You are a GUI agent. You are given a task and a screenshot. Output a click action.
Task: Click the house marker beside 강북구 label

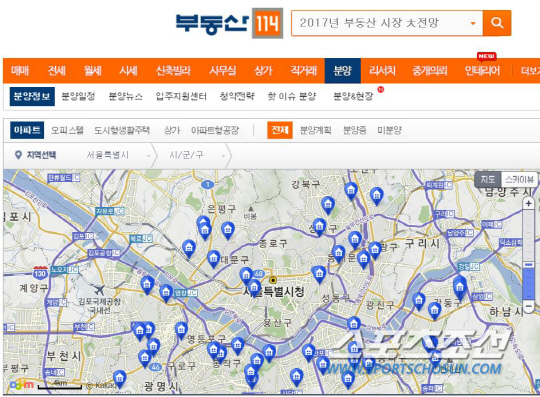(x=328, y=205)
